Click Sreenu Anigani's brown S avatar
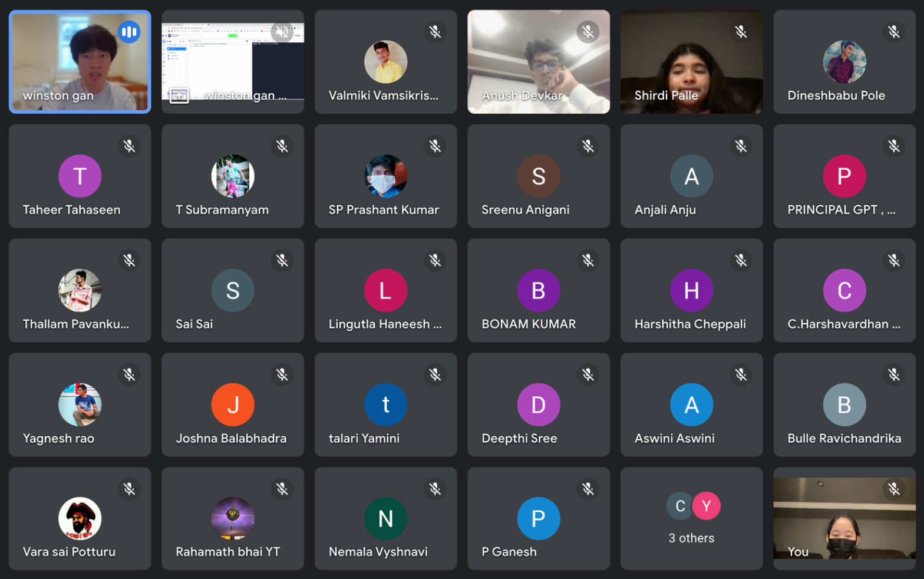Image resolution: width=924 pixels, height=579 pixels. coord(539,176)
